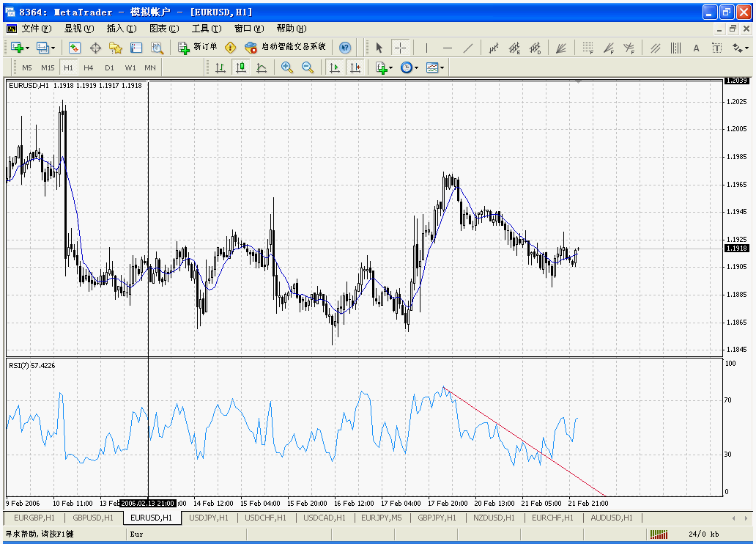This screenshot has width=756, height=544.
Task: Open the Strategy Tester magnifier icon
Action: [157, 48]
